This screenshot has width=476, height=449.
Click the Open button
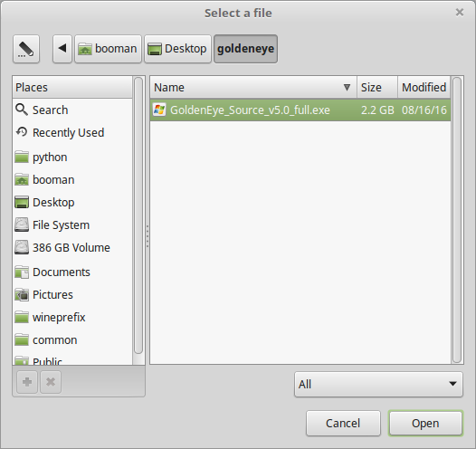point(425,423)
